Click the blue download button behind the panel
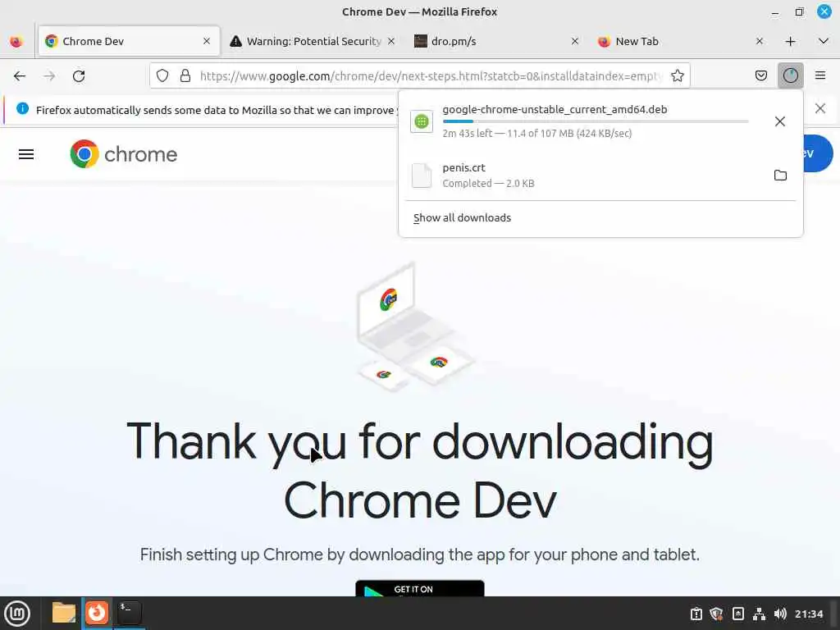The height and width of the screenshot is (630, 840). click(x=818, y=153)
